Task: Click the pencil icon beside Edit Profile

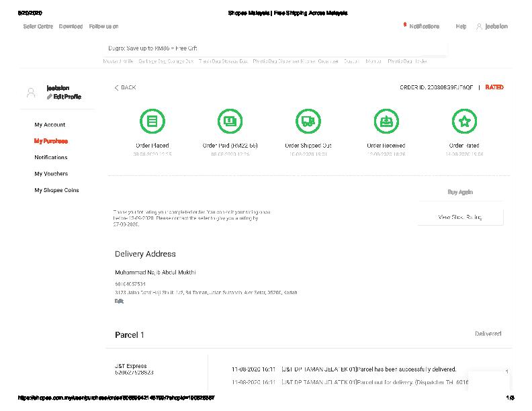Action: pos(50,97)
